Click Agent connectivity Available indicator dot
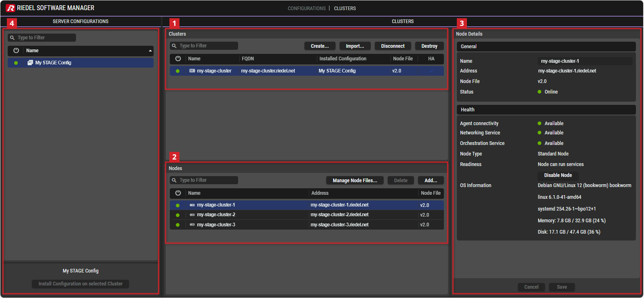 [539, 123]
